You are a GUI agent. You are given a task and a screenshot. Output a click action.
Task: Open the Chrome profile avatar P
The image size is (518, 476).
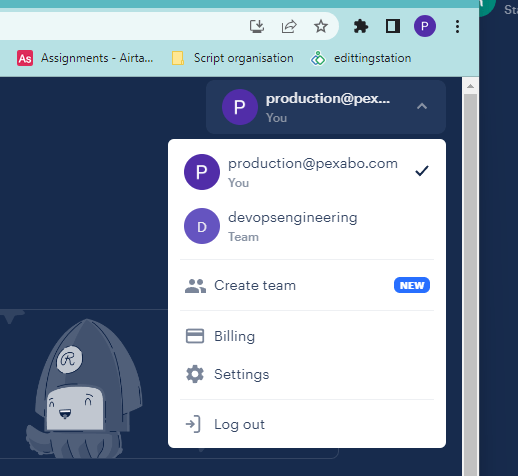(x=425, y=26)
